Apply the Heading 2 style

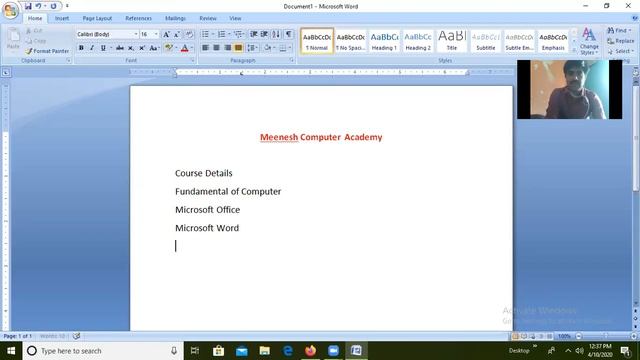pos(418,41)
